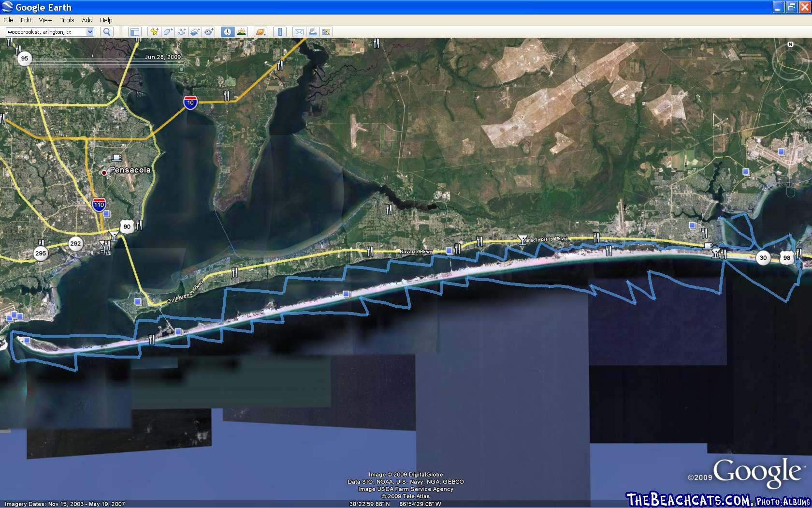
Task: Open the Tools menu
Action: tap(67, 20)
